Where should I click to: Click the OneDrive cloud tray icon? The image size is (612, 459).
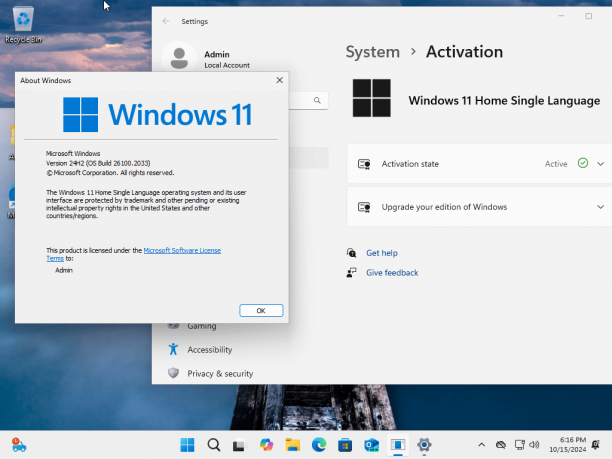501,445
